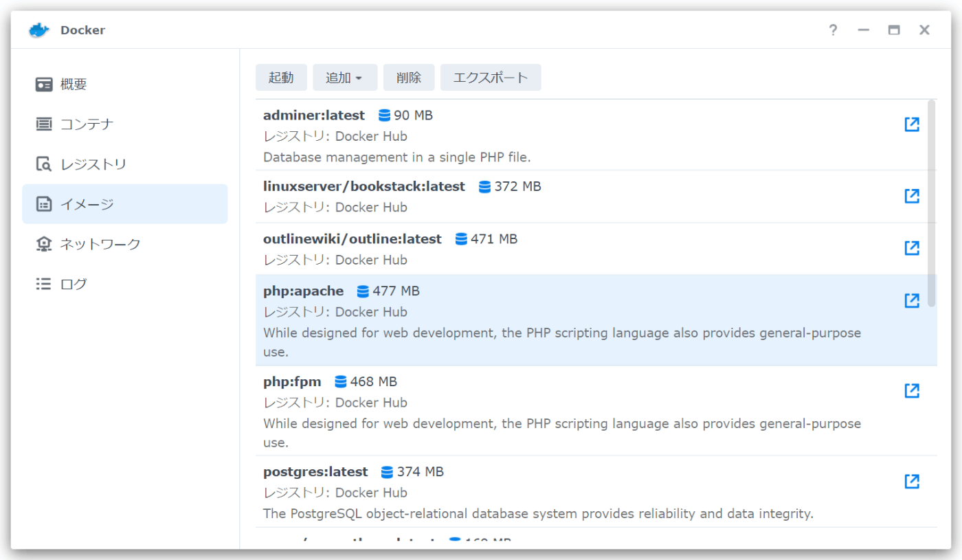Screen dimensions: 962x560
Task: Switch to 概要 overview section
Action: [x=125, y=85]
